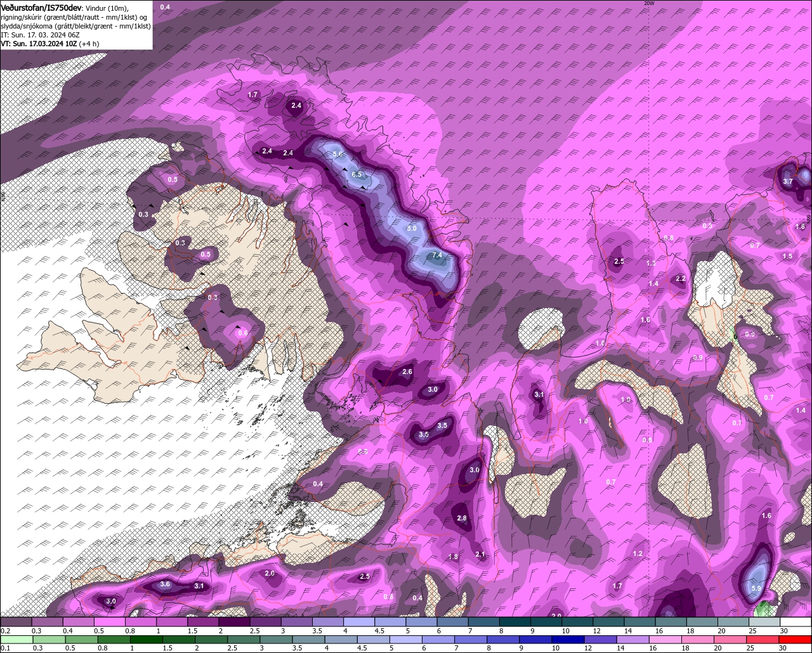Screen dimensions: 812x653
Task: Click the 0.6 precipitation value on the map
Action: (242, 333)
